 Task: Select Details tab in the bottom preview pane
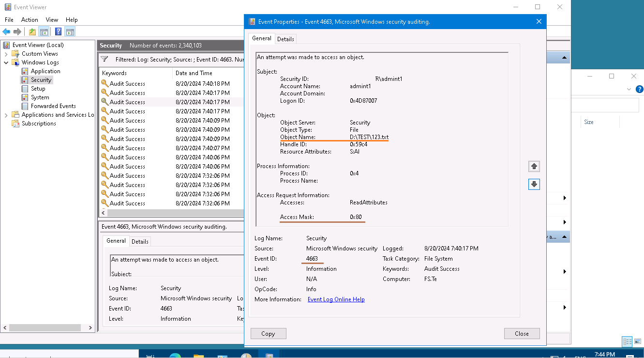coord(140,241)
